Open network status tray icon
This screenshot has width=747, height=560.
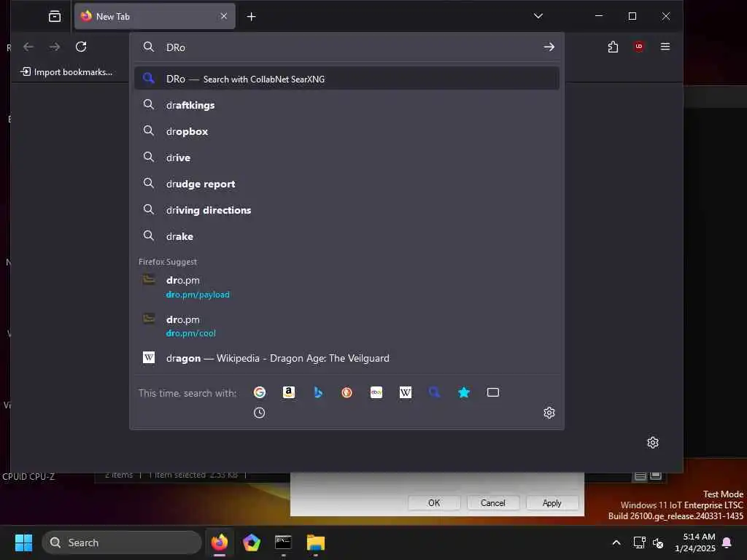point(639,542)
